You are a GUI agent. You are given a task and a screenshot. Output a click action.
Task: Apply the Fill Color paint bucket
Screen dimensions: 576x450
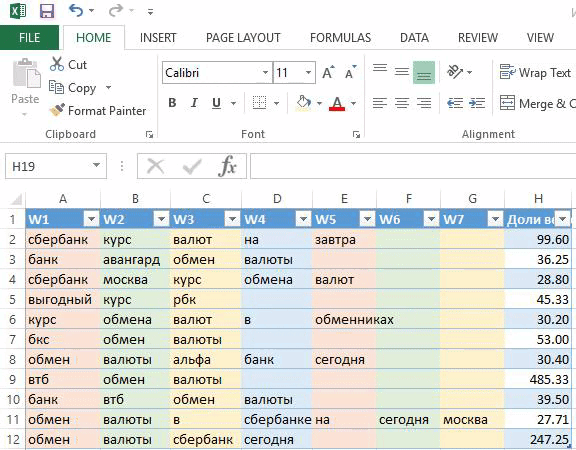click(x=303, y=103)
